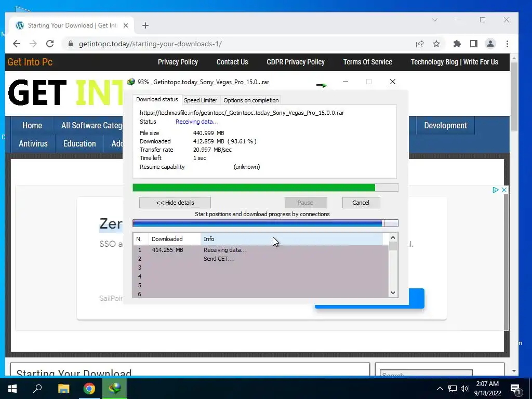Click the green overall download progress bar
This screenshot has height=399, width=532.
tap(265, 188)
